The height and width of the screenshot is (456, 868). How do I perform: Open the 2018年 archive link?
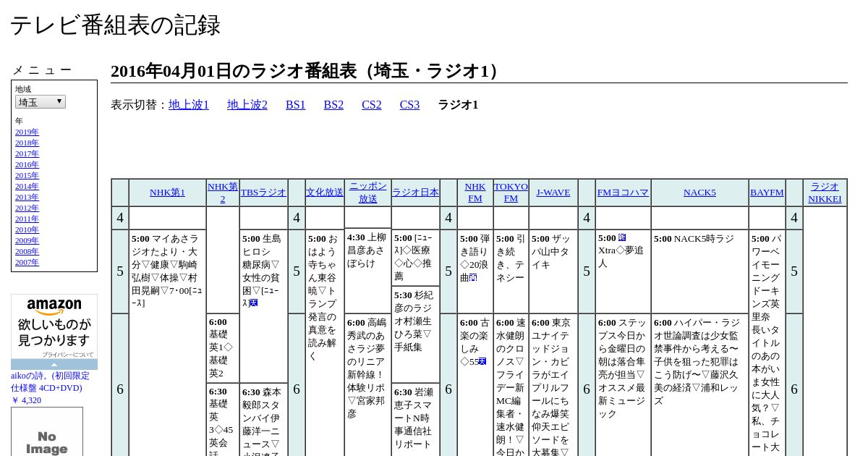(x=27, y=143)
